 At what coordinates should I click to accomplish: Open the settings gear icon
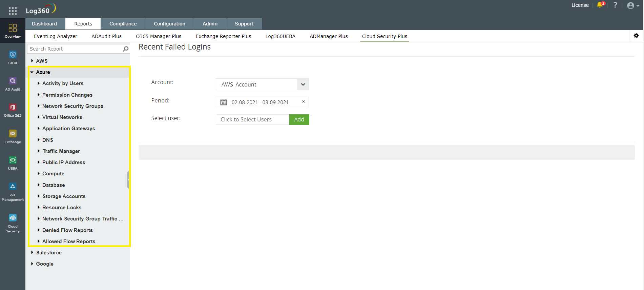tap(636, 36)
